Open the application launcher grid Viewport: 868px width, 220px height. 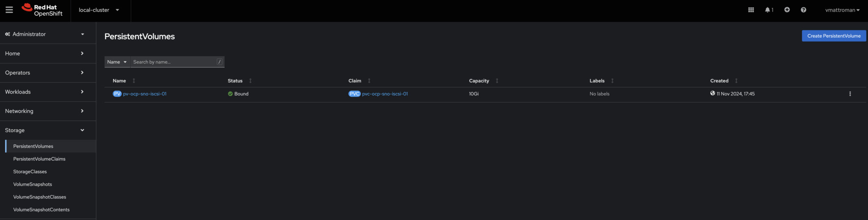pyautogui.click(x=751, y=10)
